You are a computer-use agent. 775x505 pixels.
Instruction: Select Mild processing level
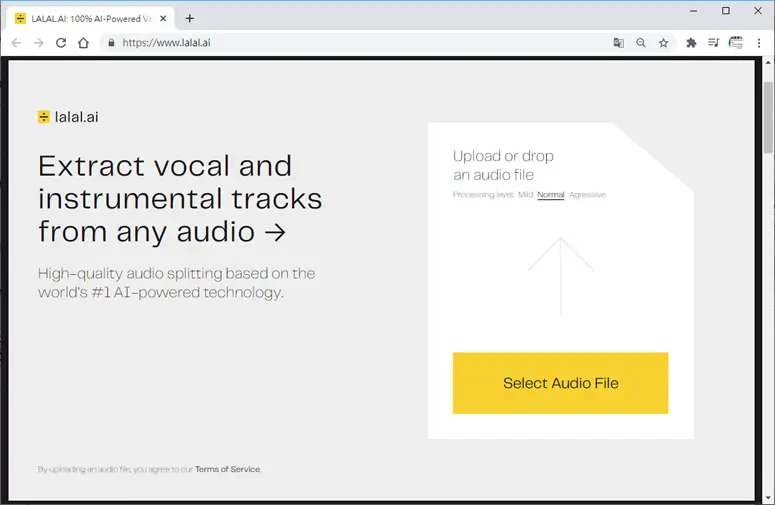525,195
